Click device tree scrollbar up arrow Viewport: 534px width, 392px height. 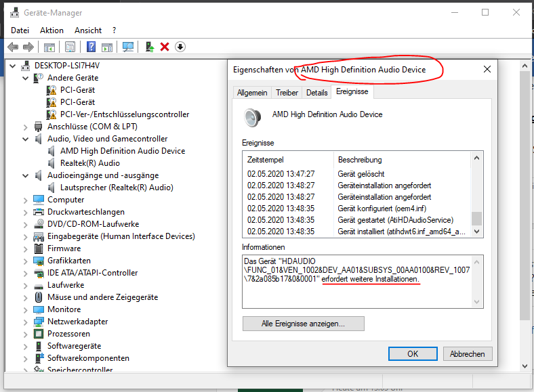[x=525, y=66]
